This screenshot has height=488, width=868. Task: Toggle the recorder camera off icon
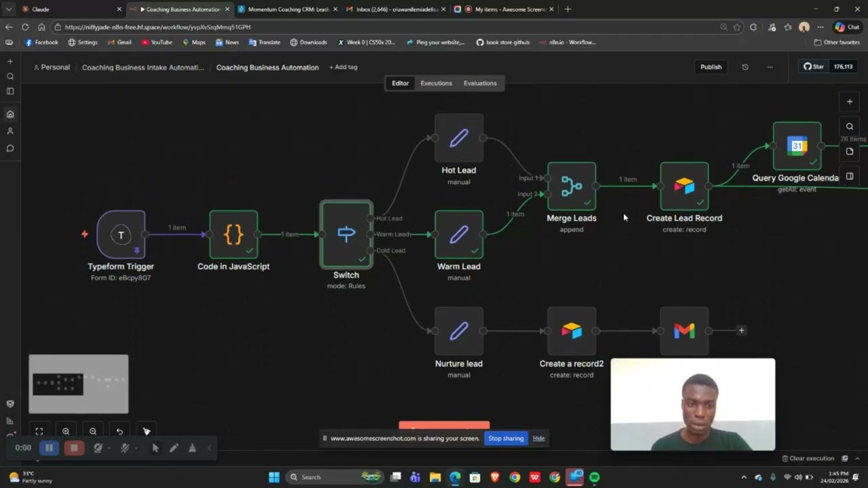[x=98, y=447]
